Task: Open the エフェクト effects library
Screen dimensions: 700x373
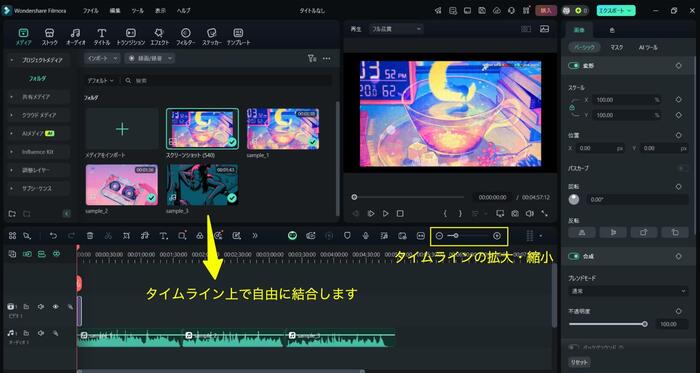Action: 159,37
